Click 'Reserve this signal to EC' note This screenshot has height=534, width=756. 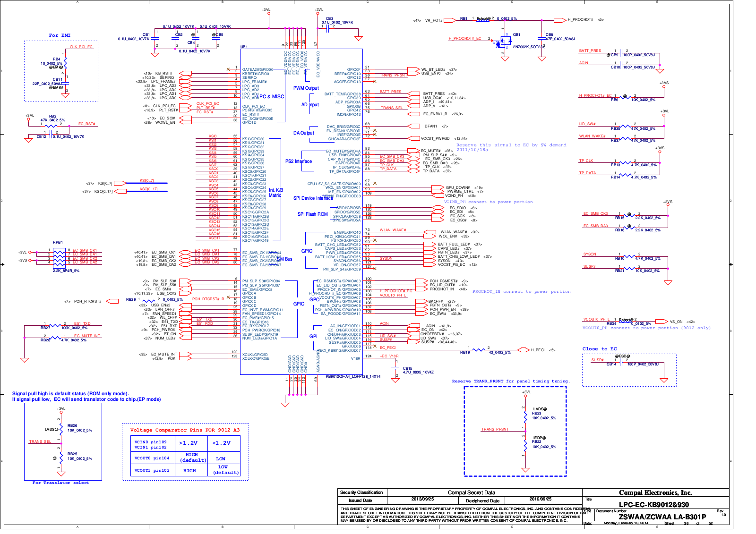pyautogui.click(x=511, y=147)
